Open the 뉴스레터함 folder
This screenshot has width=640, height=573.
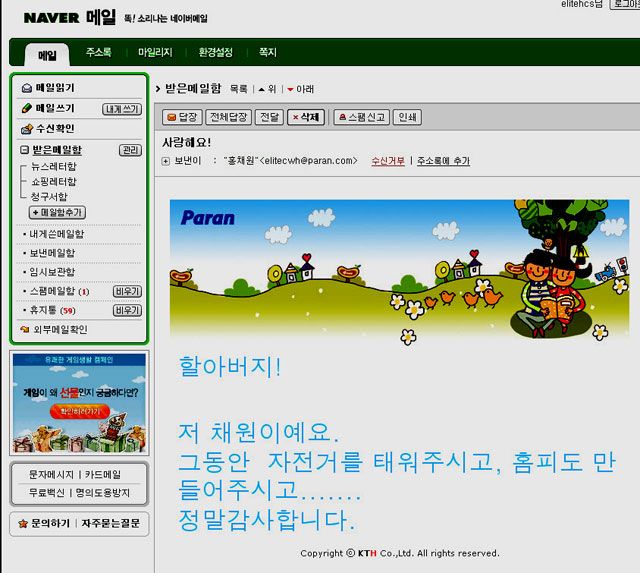pyautogui.click(x=54, y=167)
